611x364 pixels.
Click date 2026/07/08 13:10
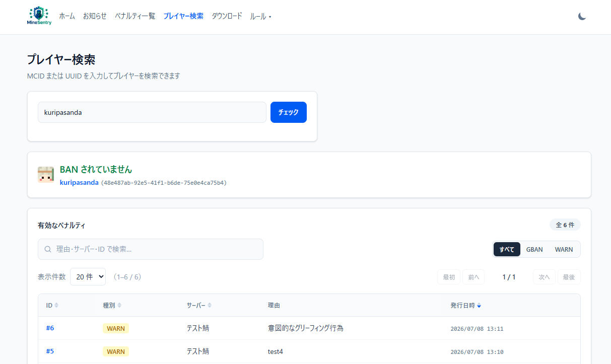[477, 352]
